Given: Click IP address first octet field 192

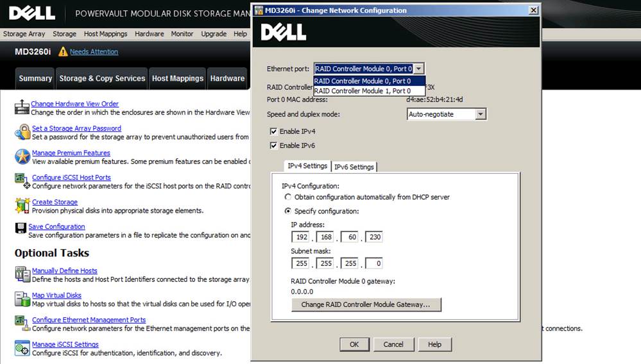Looking at the screenshot, I should (x=300, y=237).
